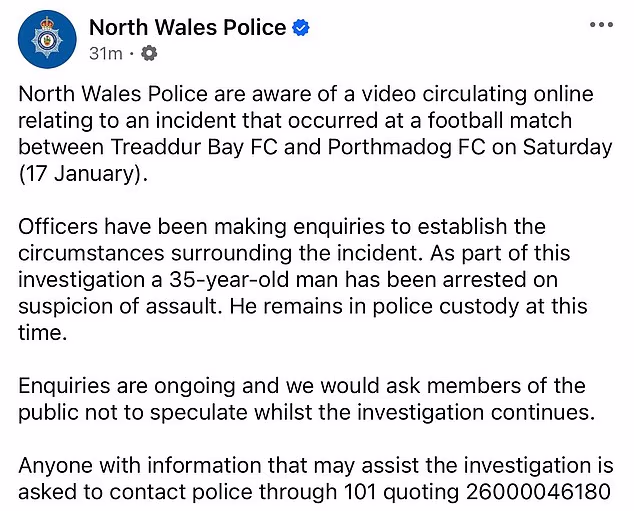This screenshot has width=634, height=511.
Task: Click the gear icon beside the timestamp
Action: [148, 52]
